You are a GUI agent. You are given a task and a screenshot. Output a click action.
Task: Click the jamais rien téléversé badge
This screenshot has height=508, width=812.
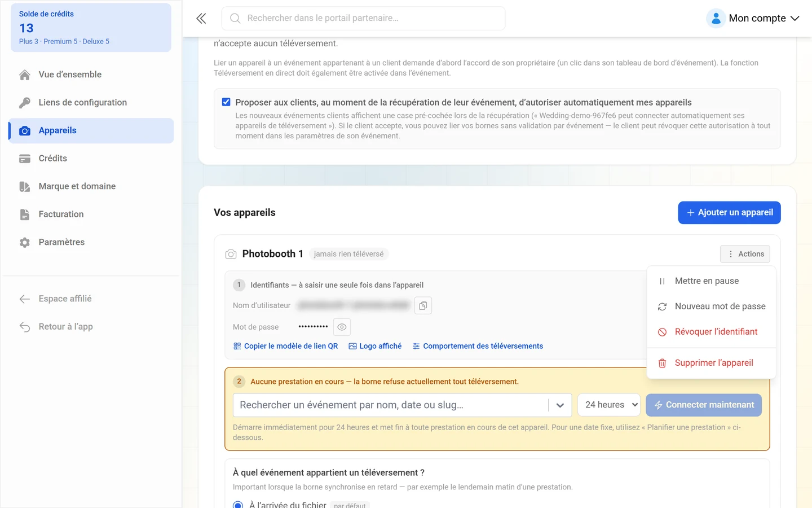coord(348,254)
